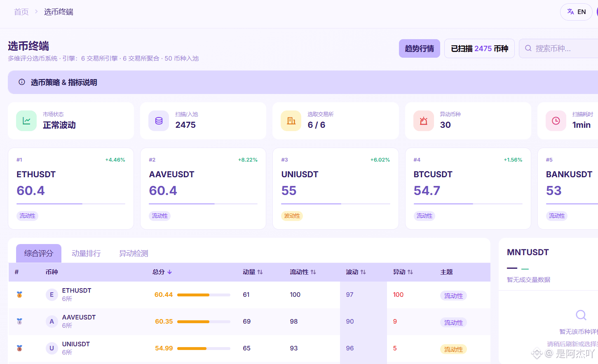Click the U avatar of the UNIUSDT row
598x364 pixels.
(52, 348)
